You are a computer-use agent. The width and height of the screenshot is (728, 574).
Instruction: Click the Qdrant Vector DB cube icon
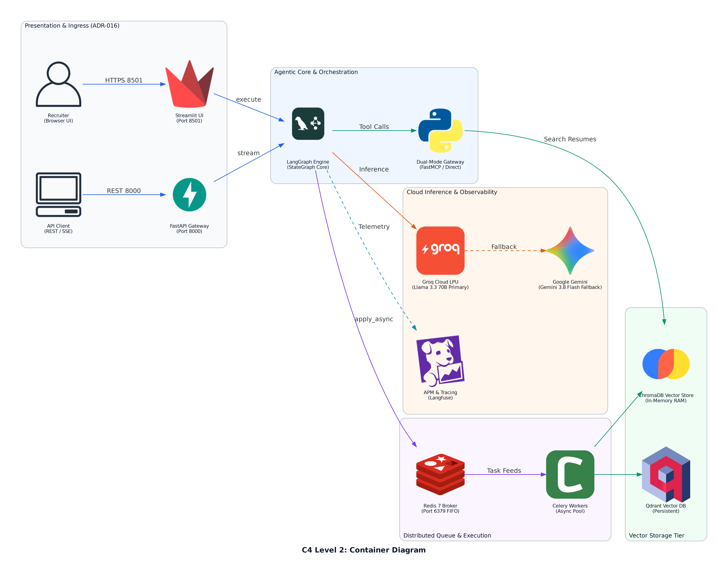(666, 474)
